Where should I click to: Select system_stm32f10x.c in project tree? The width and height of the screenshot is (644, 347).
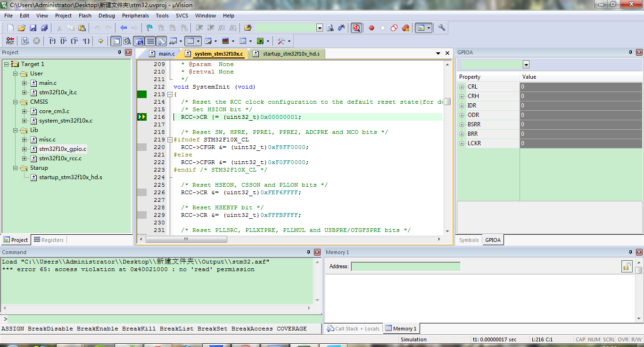tap(66, 121)
